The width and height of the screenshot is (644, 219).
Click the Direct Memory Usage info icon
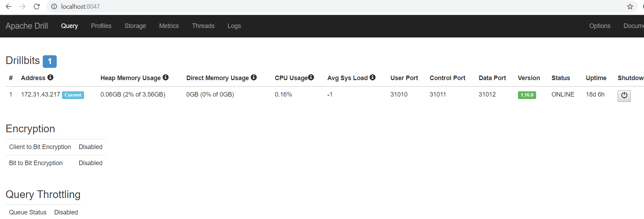(254, 77)
